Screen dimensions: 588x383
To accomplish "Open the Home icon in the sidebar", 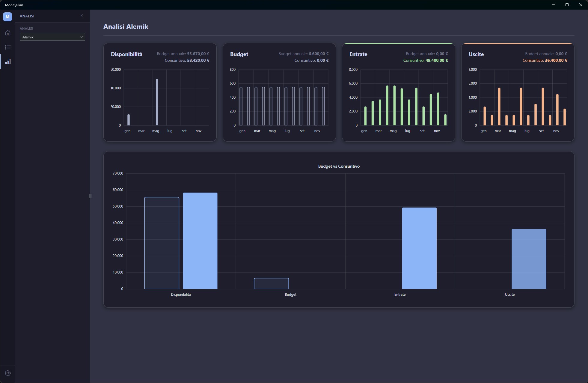I will click(x=8, y=33).
